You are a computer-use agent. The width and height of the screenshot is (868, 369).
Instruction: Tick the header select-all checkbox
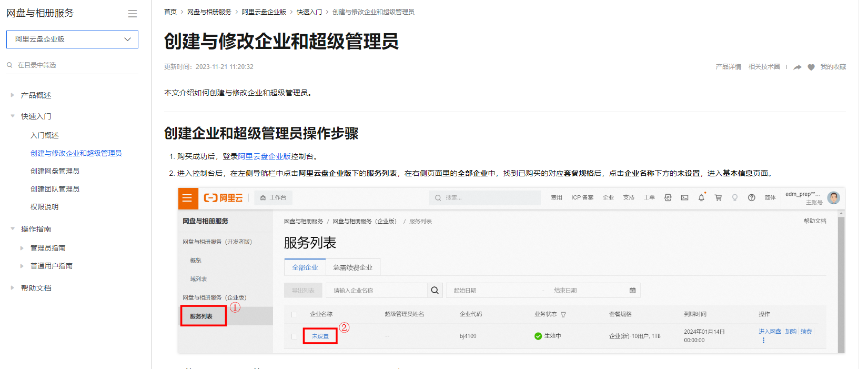294,315
